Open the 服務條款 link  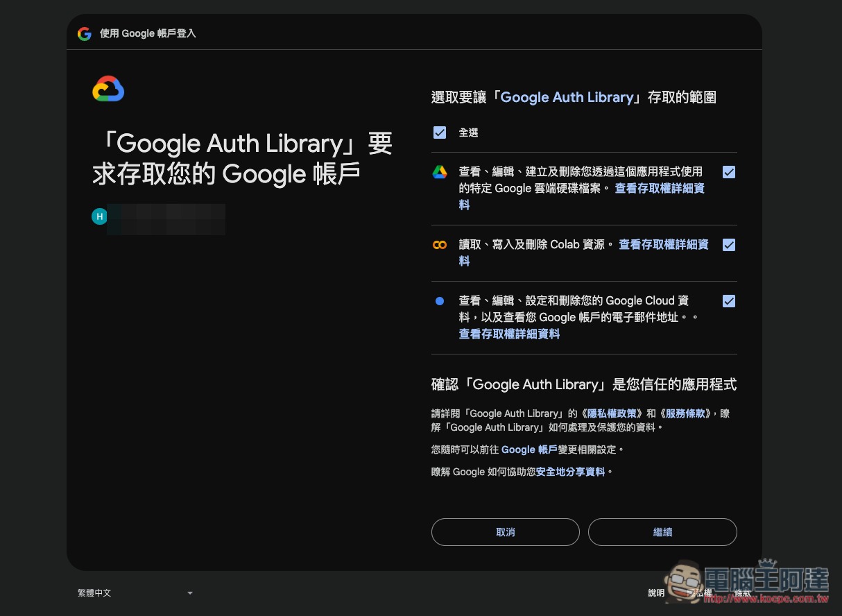(x=685, y=413)
